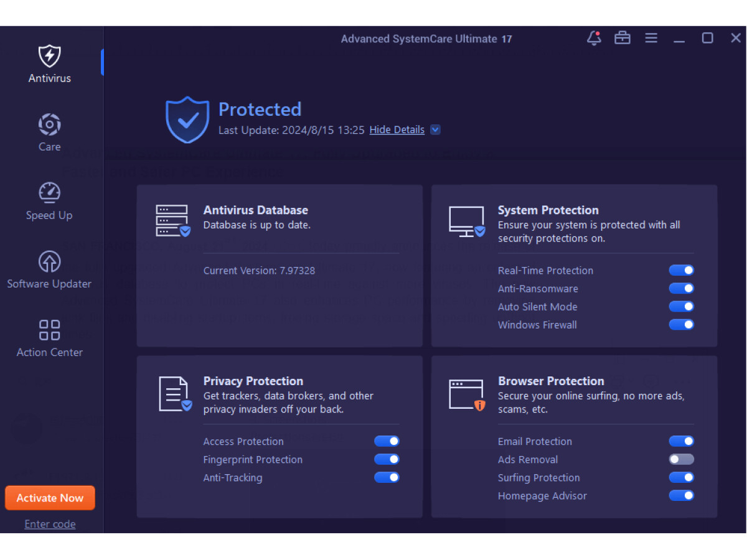Screen dimensions: 747x560
Task: Turn off Real-Time Protection
Action: [x=681, y=270]
